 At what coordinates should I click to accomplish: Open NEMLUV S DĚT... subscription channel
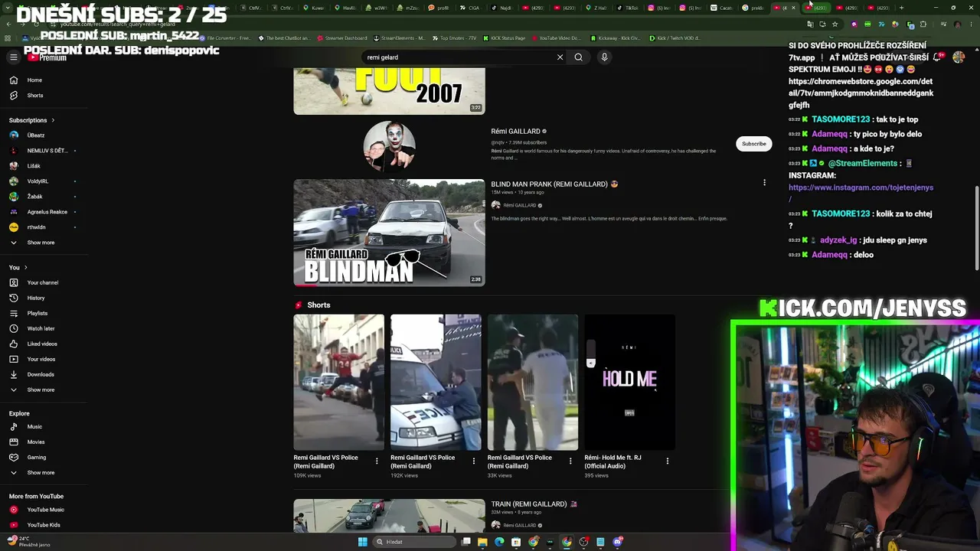(x=44, y=151)
